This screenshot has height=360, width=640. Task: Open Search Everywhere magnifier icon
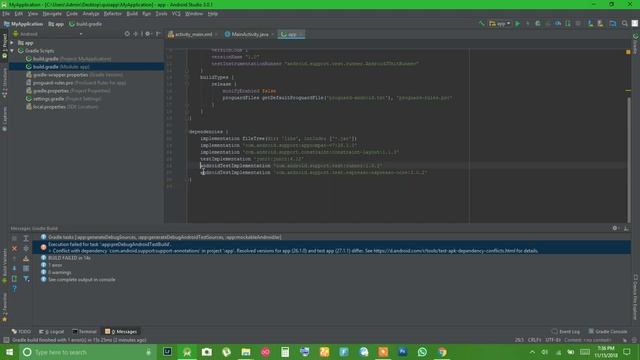[x=624, y=24]
